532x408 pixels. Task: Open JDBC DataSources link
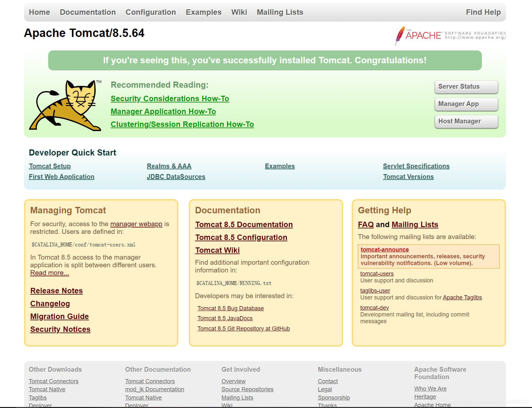point(176,177)
